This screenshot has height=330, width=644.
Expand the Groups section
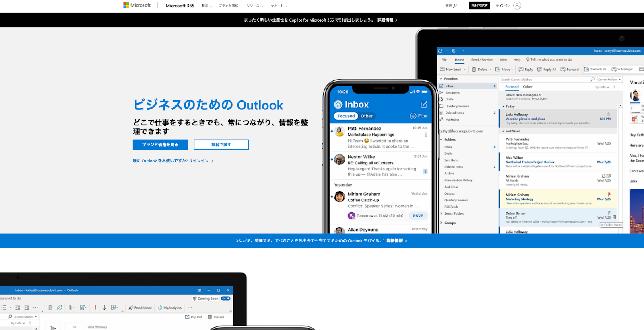click(x=442, y=223)
